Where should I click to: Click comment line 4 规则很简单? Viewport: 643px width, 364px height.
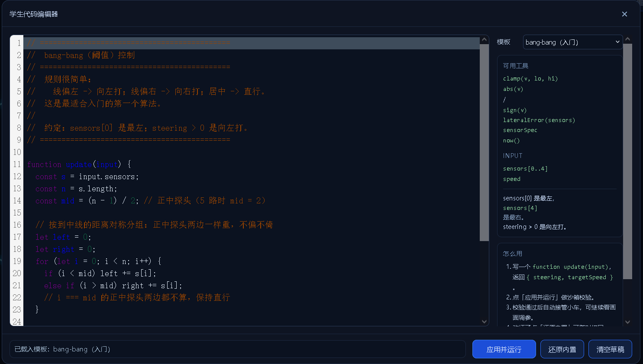[59, 80]
